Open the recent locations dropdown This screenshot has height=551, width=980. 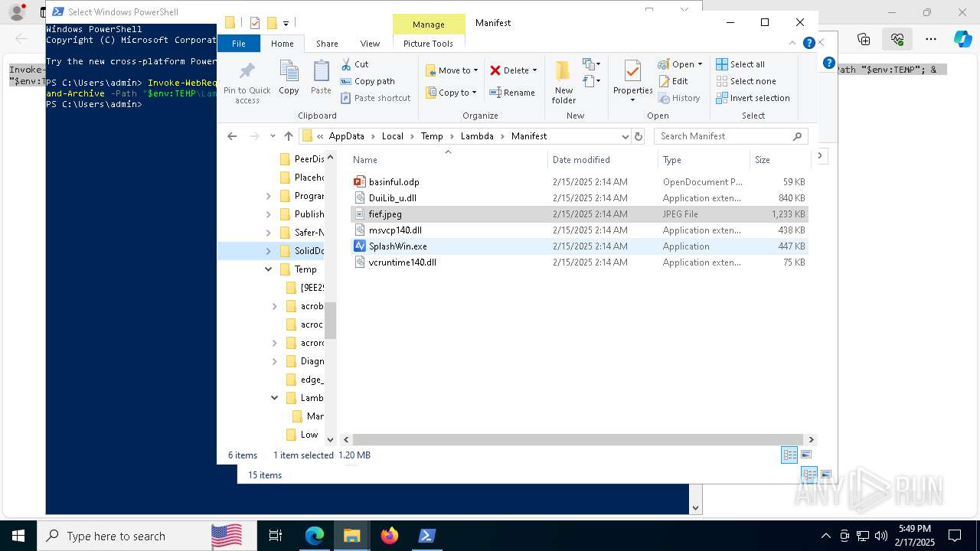pos(273,136)
